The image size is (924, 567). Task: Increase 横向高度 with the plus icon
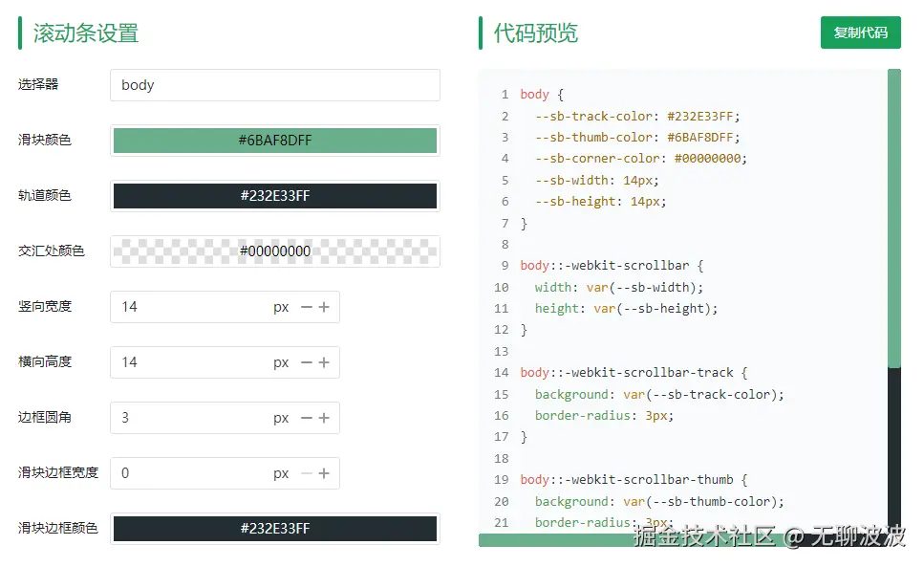[x=324, y=361]
